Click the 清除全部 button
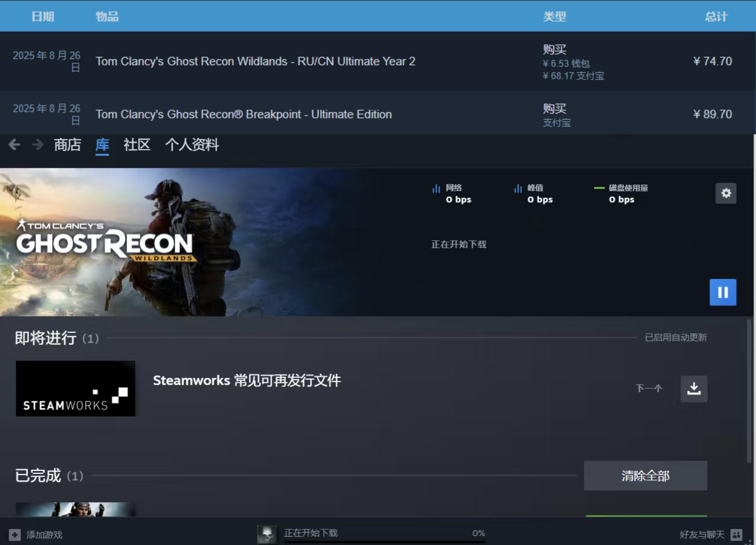Image resolution: width=756 pixels, height=545 pixels. [645, 476]
